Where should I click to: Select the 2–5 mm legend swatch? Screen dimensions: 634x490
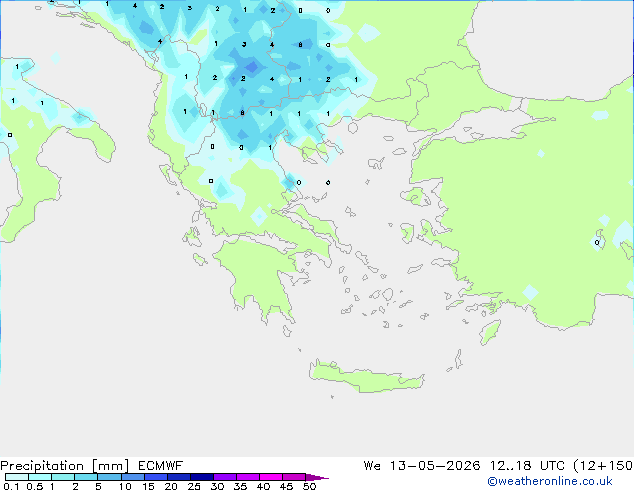coord(86,477)
